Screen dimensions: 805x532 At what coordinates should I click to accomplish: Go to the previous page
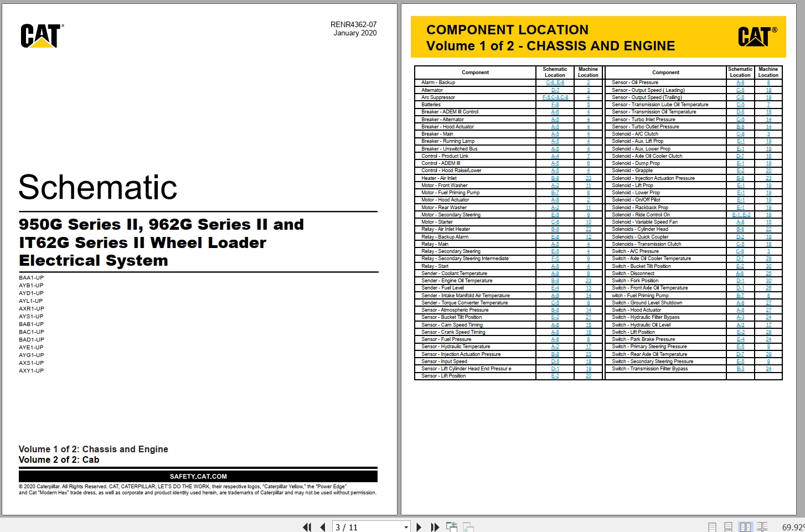(322, 527)
